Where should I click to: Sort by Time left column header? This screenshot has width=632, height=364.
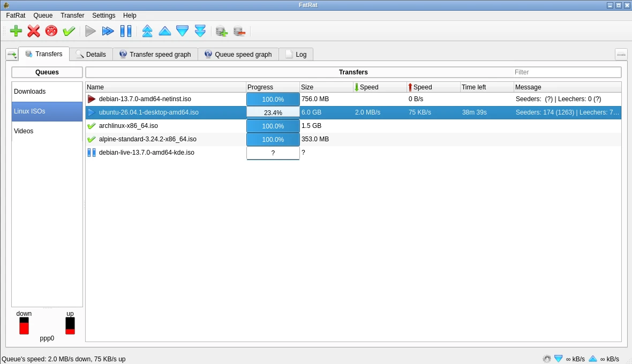click(x=487, y=87)
